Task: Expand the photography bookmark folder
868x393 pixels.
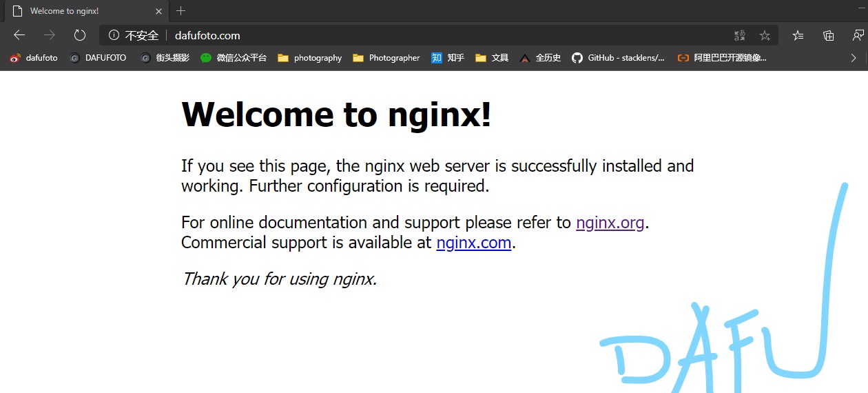Action: (x=310, y=58)
